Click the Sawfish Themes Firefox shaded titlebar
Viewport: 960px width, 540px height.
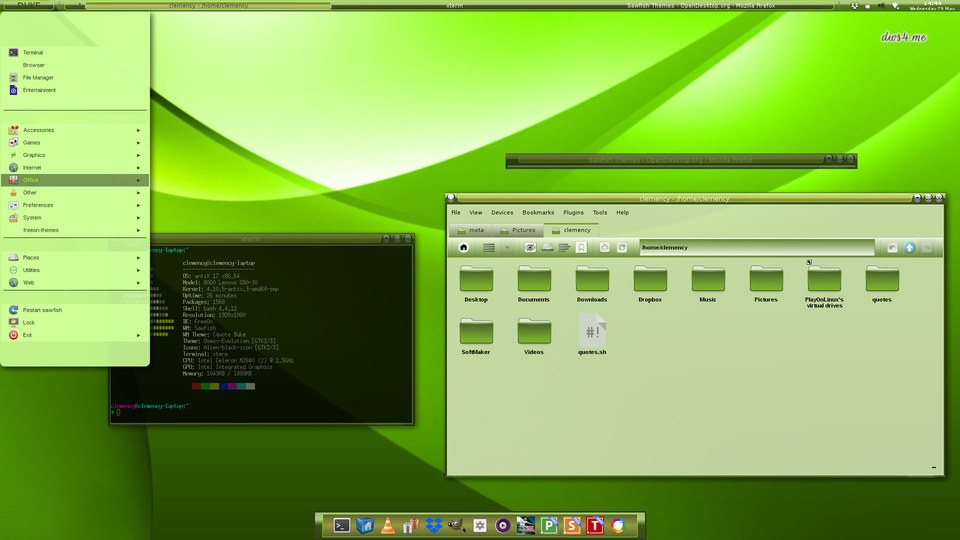[x=681, y=160]
